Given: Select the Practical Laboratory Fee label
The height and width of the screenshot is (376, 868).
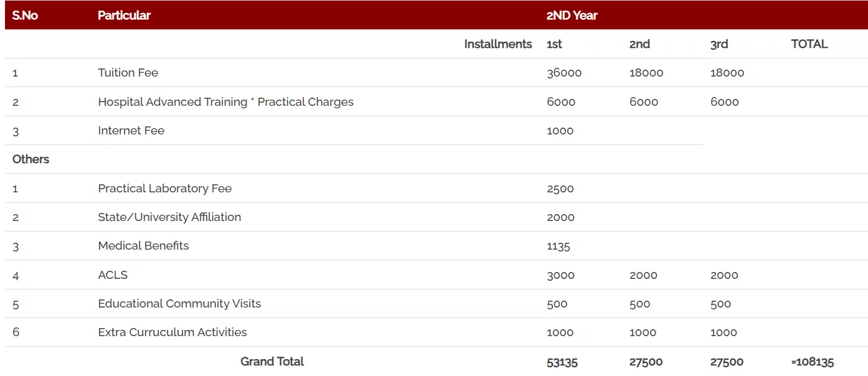Looking at the screenshot, I should (x=164, y=189).
